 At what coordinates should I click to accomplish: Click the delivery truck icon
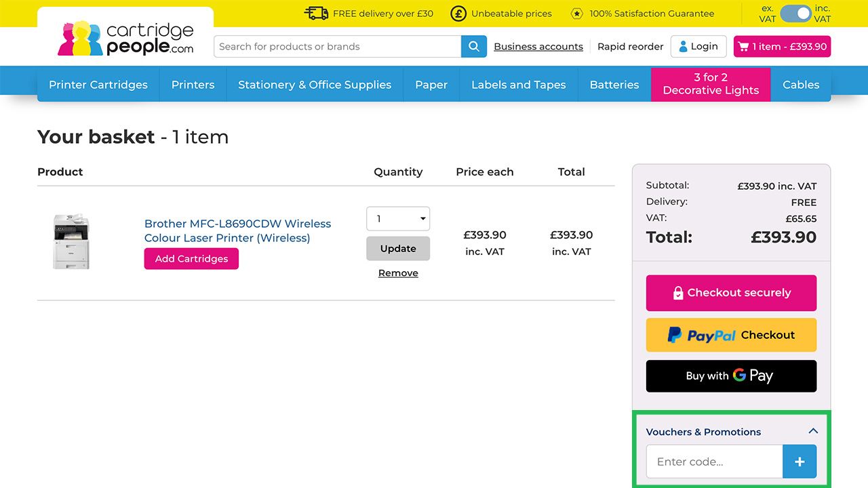coord(316,14)
